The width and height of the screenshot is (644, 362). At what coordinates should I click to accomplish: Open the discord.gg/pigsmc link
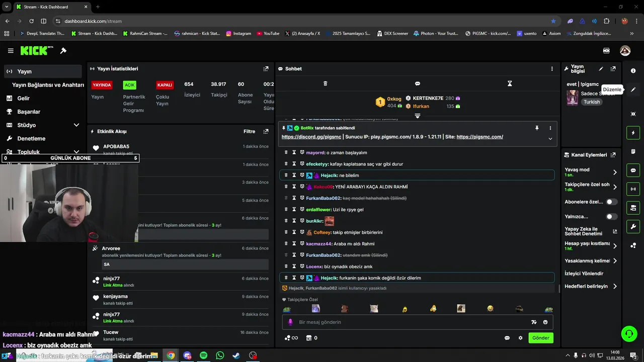point(311,137)
